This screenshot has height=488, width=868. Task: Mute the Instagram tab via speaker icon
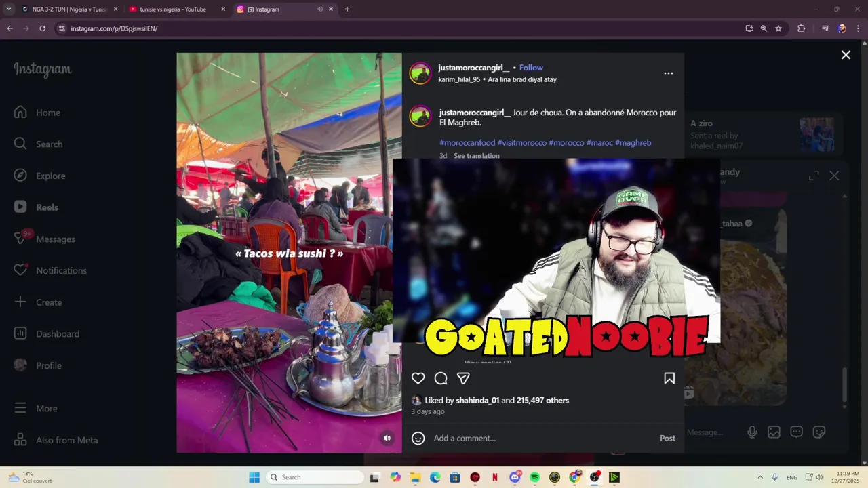(x=320, y=9)
